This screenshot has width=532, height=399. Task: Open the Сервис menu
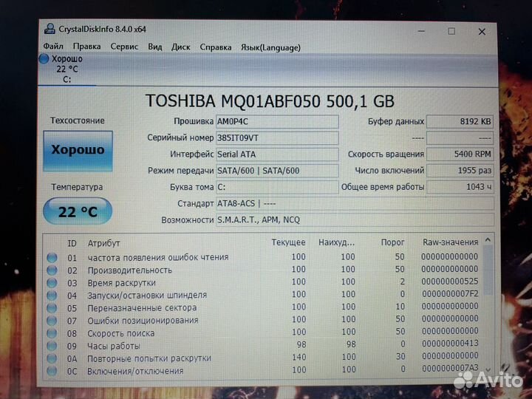coord(124,47)
